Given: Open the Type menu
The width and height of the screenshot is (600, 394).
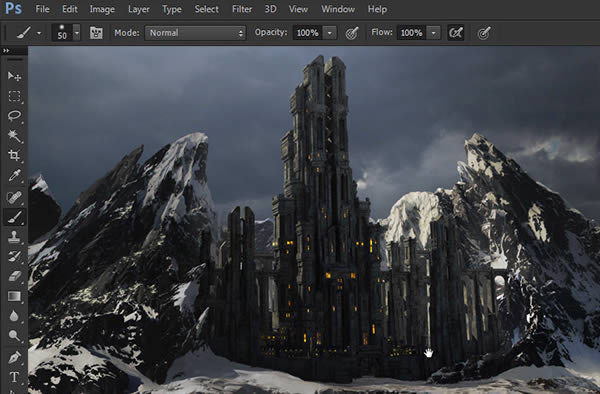Looking at the screenshot, I should 172,9.
